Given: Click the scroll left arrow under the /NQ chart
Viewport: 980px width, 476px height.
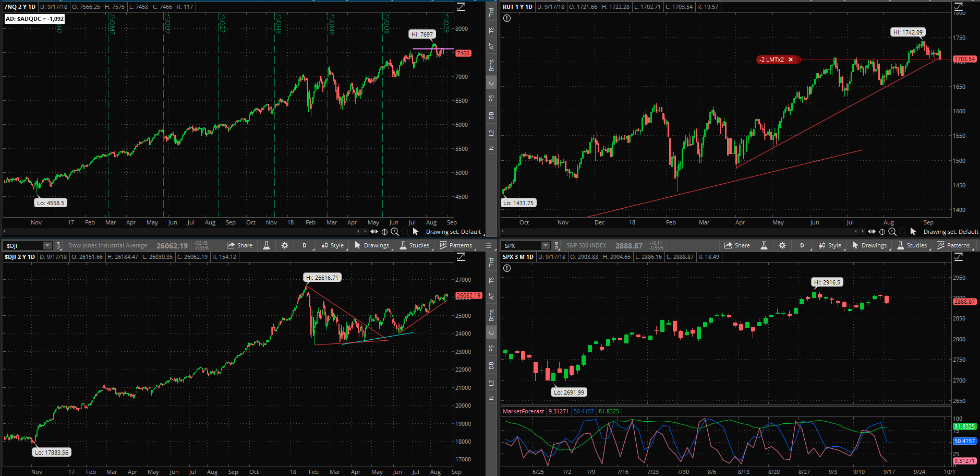Looking at the screenshot, I should coord(358,232).
